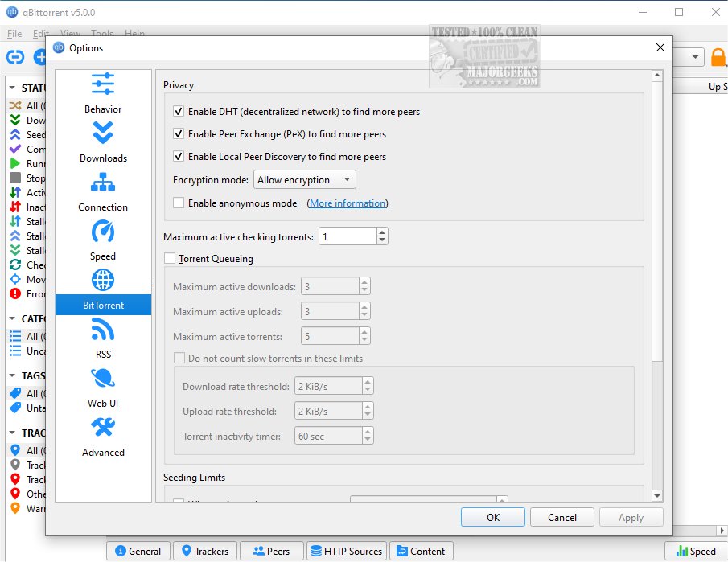Image resolution: width=728 pixels, height=562 pixels.
Task: Click the Maximum active checking torrents field
Action: [348, 236]
